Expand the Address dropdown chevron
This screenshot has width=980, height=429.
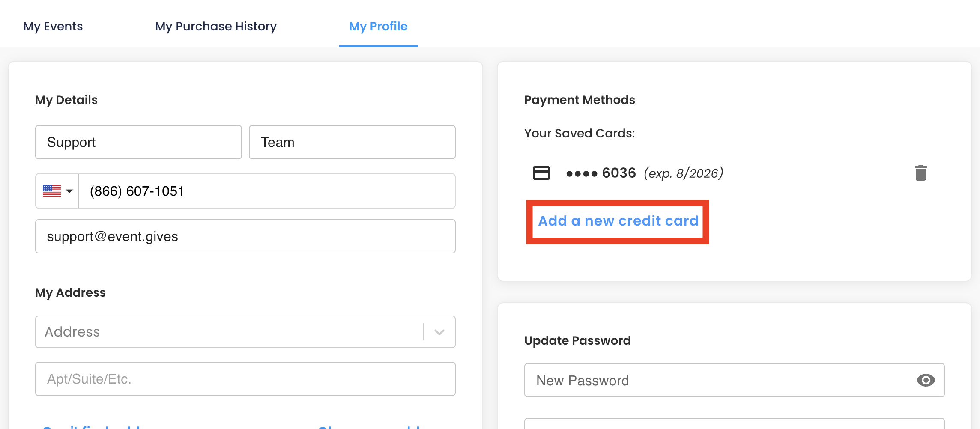(x=439, y=332)
